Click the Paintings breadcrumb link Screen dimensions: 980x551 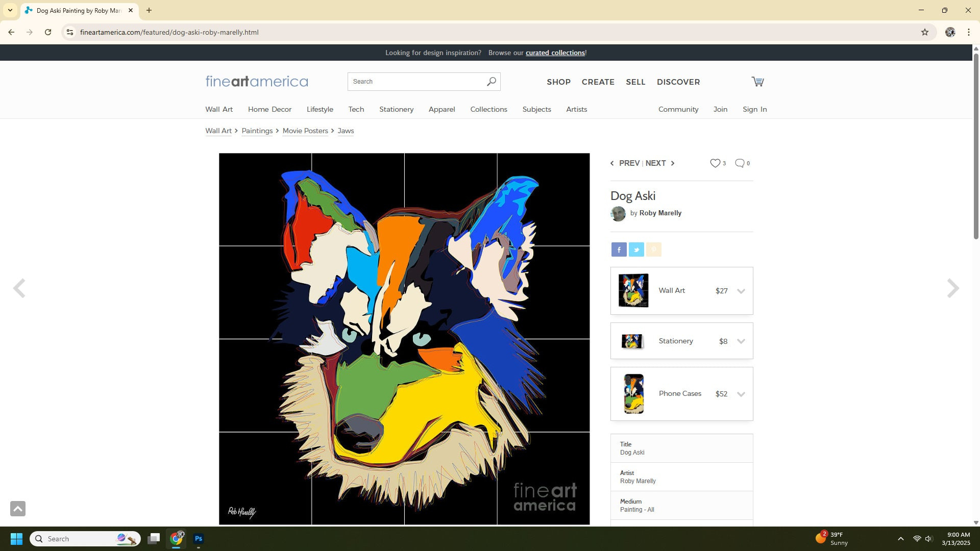pyautogui.click(x=257, y=131)
